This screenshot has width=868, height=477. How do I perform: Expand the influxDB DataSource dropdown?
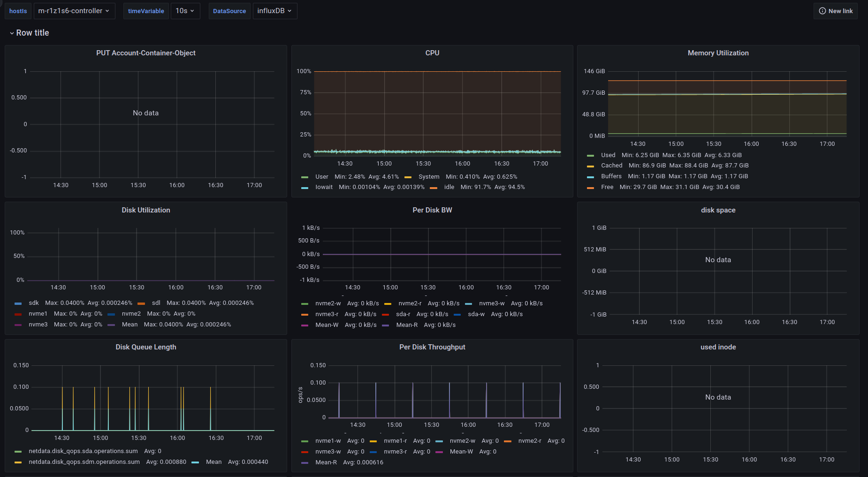274,11
